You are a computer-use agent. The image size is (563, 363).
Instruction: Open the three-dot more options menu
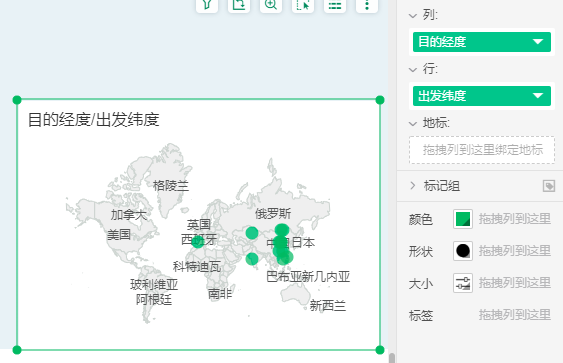click(x=367, y=5)
